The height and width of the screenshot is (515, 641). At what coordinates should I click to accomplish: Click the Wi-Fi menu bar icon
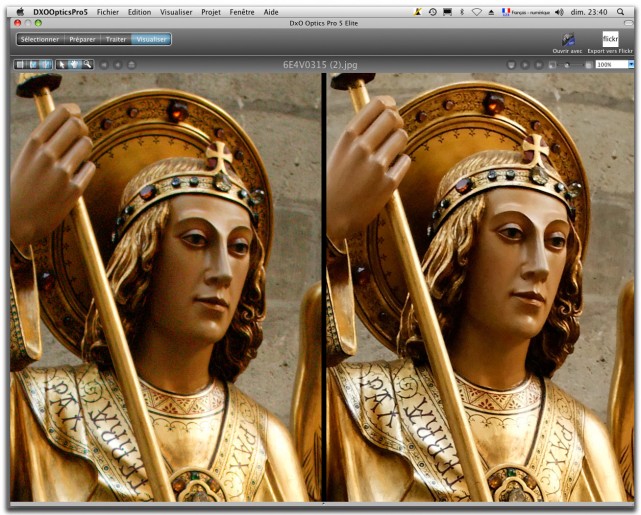point(477,12)
